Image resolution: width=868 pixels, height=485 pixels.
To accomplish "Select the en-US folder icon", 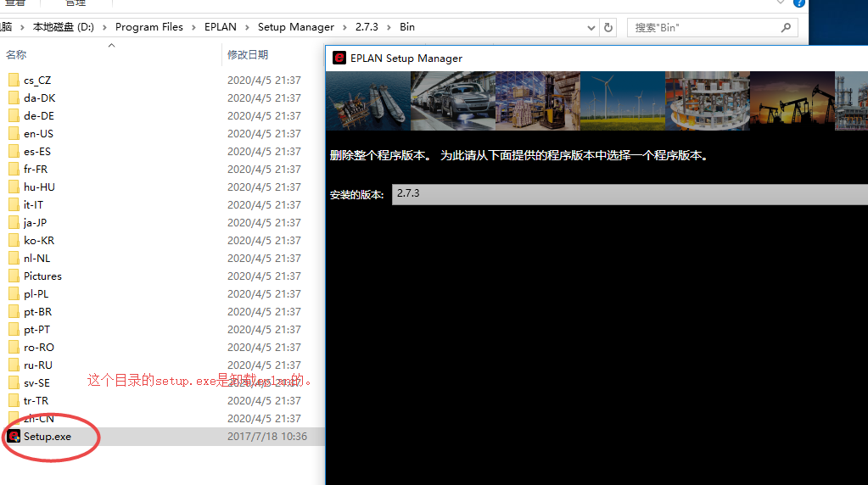I will pyautogui.click(x=14, y=133).
